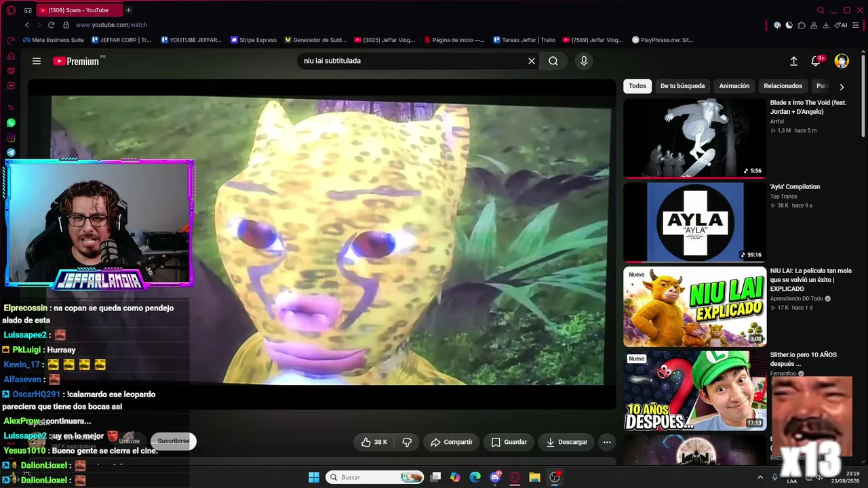Open YouTube notifications bell

(x=816, y=61)
